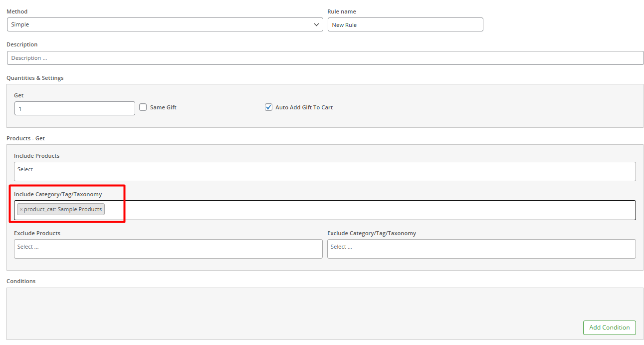
Task: Uncheck Auto Add Gift To Cart checkbox
Action: [269, 107]
